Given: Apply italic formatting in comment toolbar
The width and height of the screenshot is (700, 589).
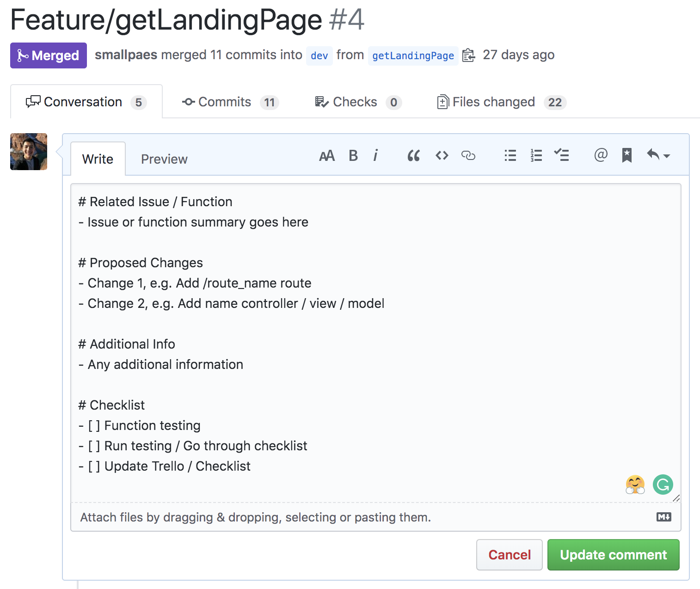Looking at the screenshot, I should pos(375,156).
